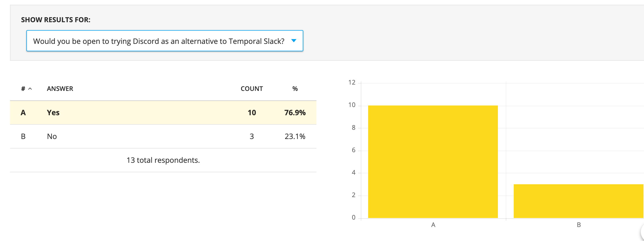The height and width of the screenshot is (241, 644).
Task: Click the blue dropdown arrow icon
Action: pyautogui.click(x=294, y=41)
